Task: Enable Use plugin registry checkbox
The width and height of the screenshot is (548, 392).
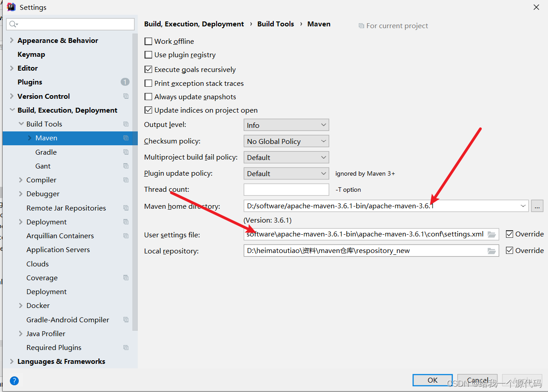Action: pos(149,55)
